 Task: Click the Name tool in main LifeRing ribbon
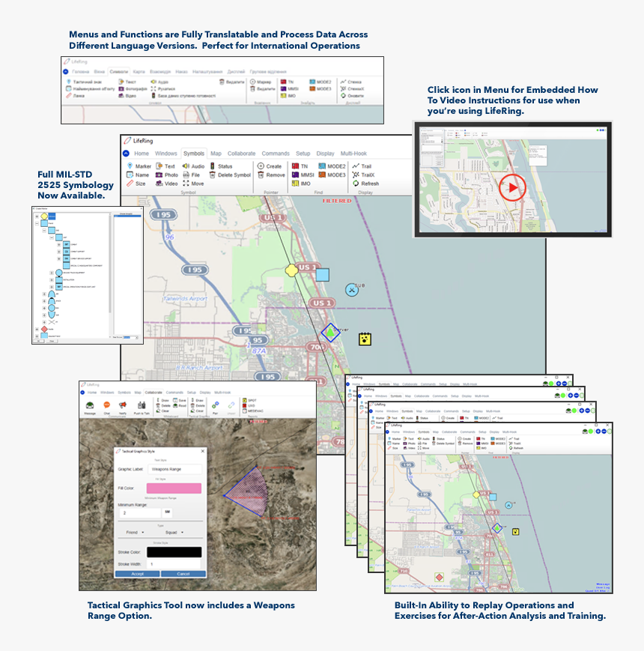point(138,175)
